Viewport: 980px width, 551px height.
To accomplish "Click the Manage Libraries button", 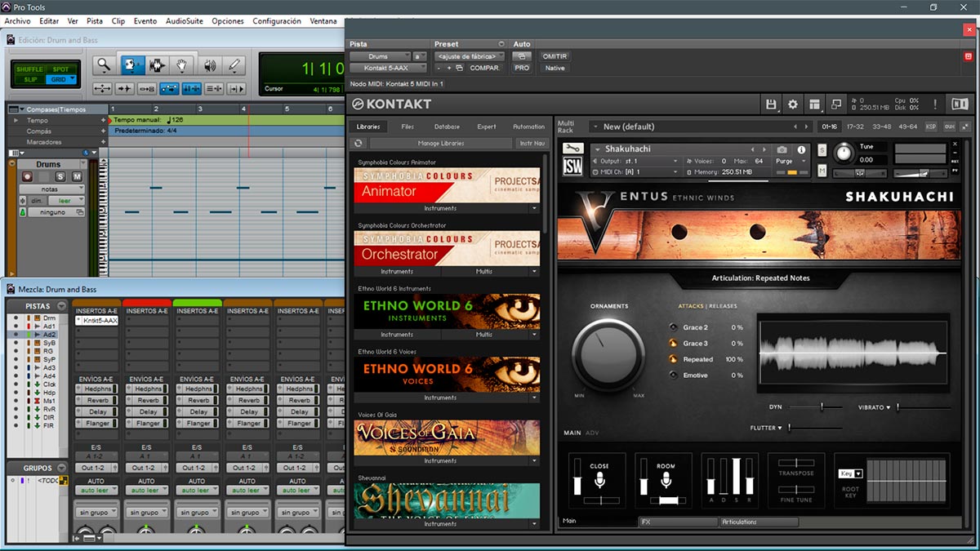I will 441,143.
